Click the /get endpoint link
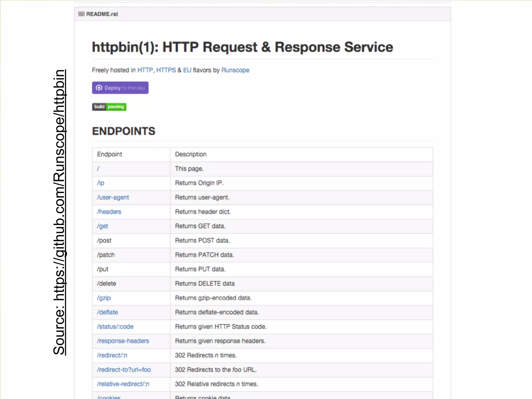Screen dimensions: 532x399 [x=102, y=226]
